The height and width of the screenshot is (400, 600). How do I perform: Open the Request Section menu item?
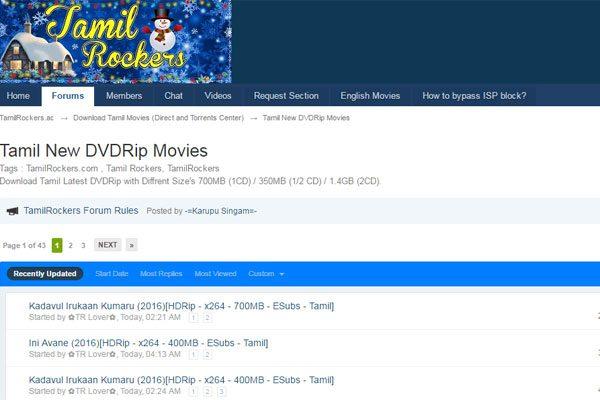(286, 96)
